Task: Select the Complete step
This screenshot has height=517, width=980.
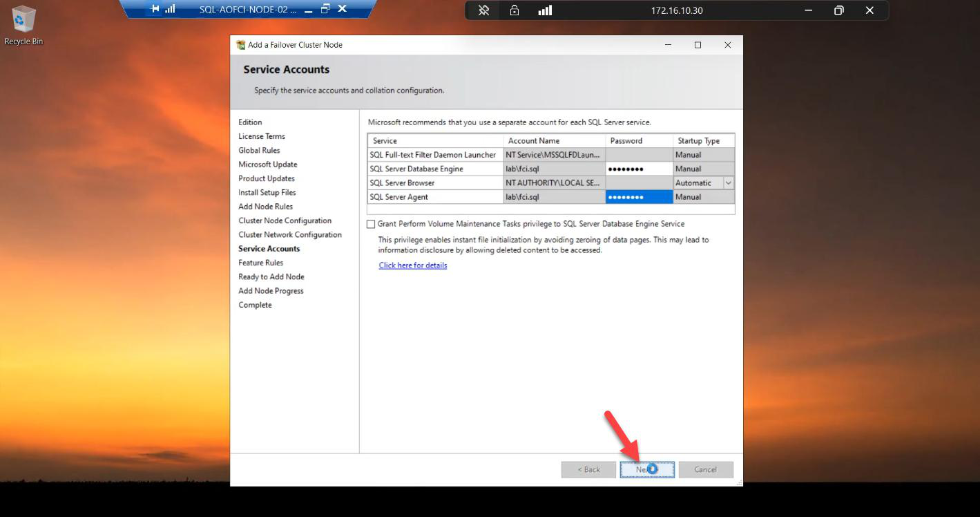Action: [256, 305]
